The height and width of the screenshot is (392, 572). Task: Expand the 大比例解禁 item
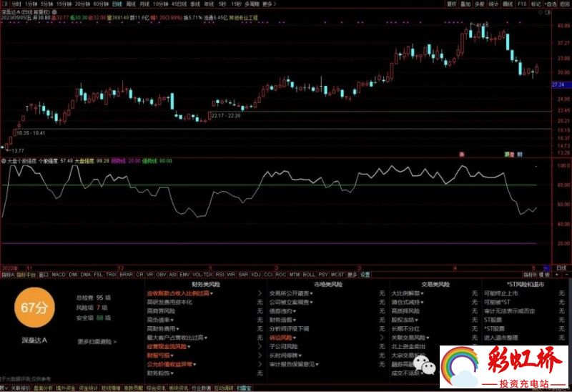tap(408, 293)
